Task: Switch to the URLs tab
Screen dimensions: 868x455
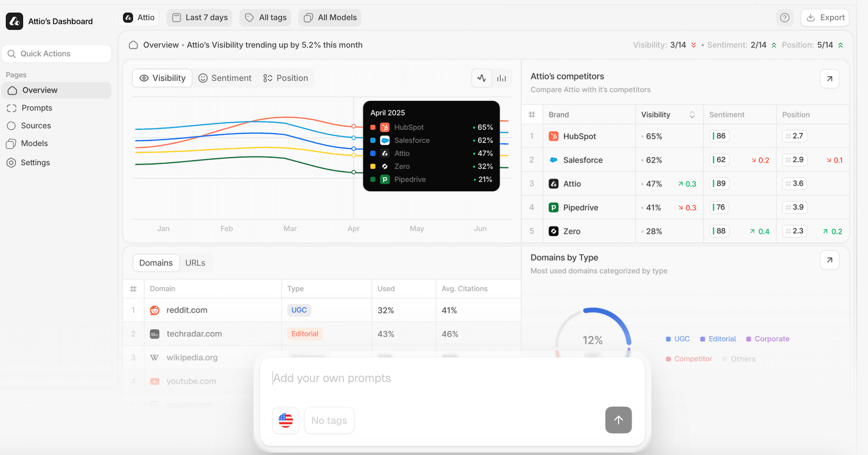Action: coord(195,263)
